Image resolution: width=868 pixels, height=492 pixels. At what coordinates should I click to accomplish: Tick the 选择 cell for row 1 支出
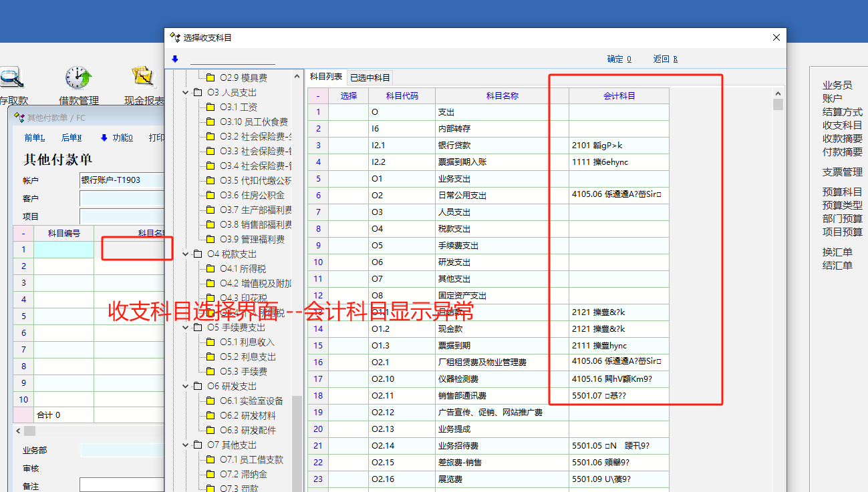(x=348, y=112)
